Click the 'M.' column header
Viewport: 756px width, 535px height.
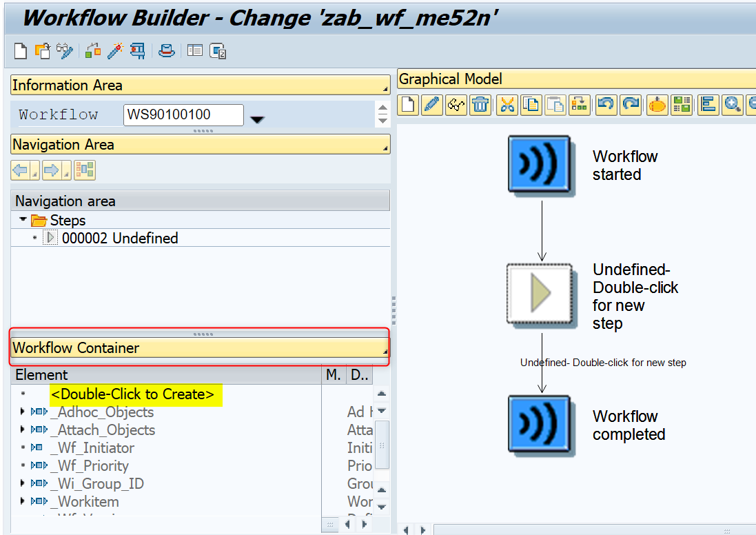click(334, 375)
